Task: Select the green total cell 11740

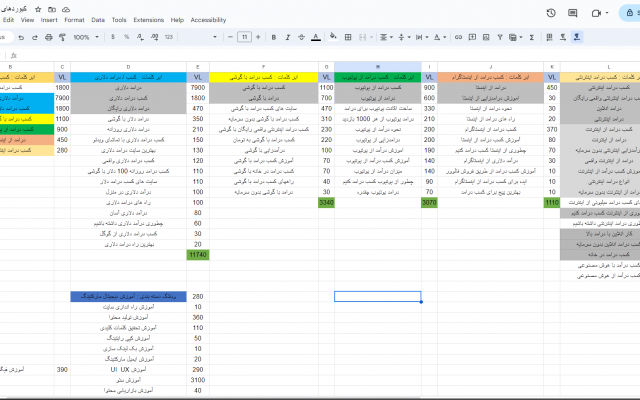Action: tap(198, 255)
